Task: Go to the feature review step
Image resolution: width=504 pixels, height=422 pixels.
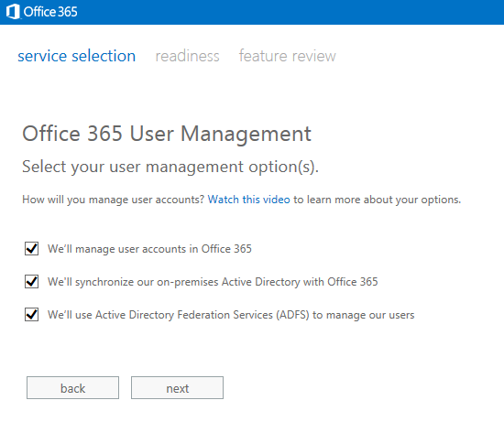Action: (288, 56)
